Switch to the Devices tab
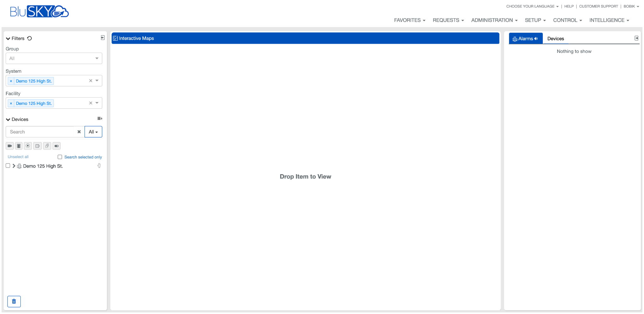644x314 pixels. point(555,39)
